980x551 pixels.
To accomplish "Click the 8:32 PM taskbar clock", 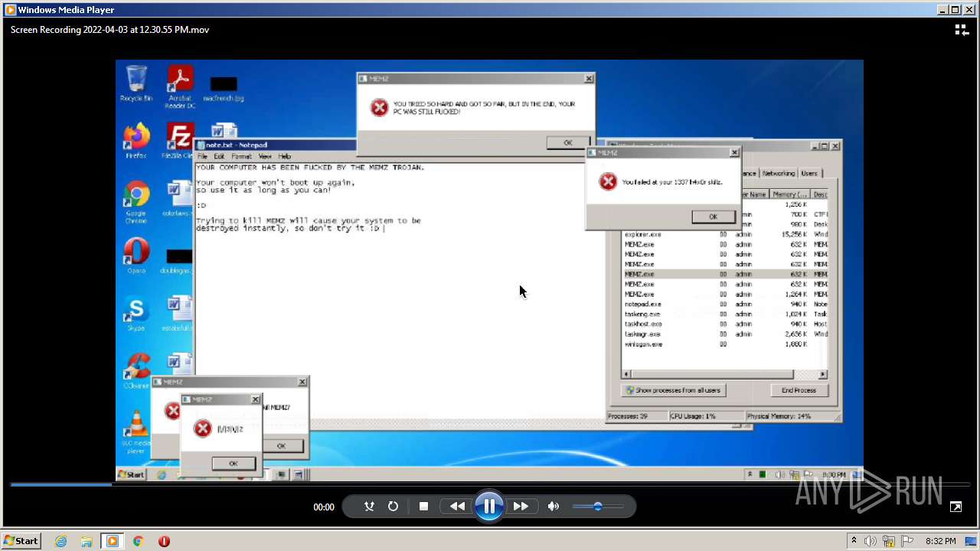I will pos(940,541).
